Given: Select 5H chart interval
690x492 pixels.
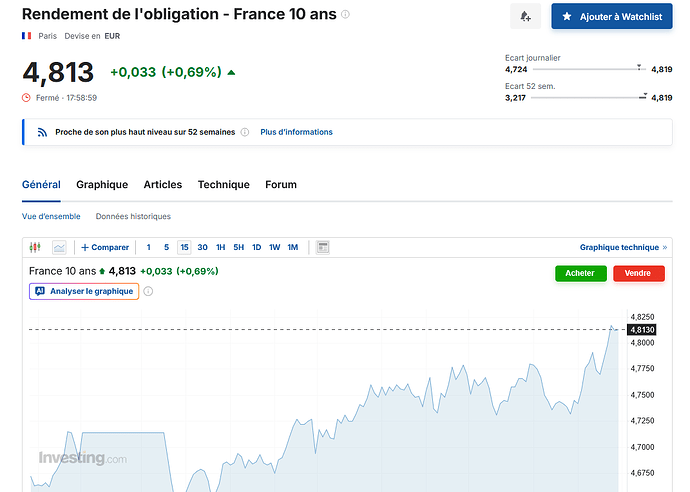Looking at the screenshot, I should point(239,247).
